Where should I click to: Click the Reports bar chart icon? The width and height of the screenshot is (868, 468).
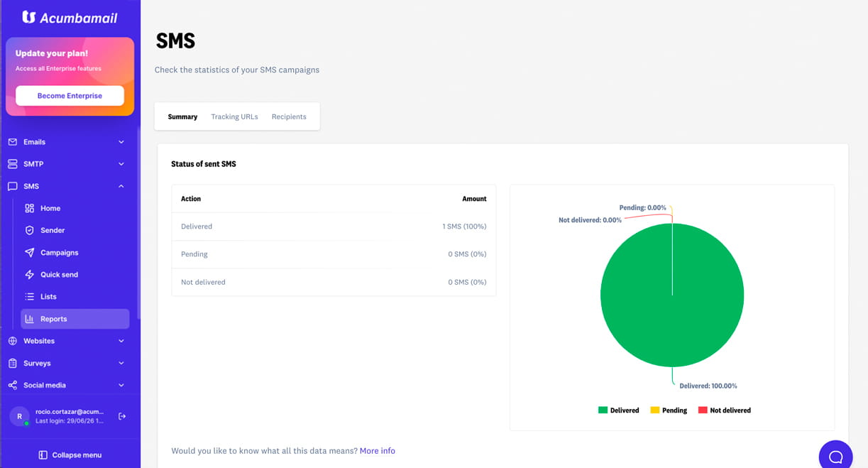pos(29,319)
